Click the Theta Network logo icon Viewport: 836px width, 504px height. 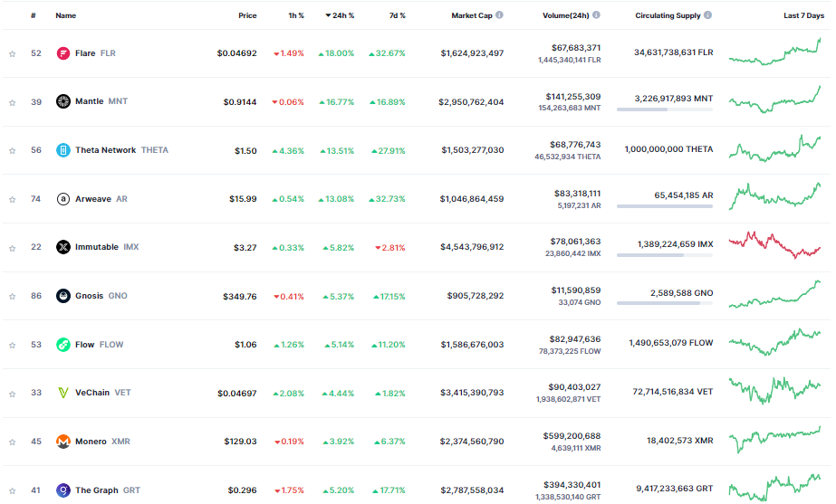(x=63, y=150)
